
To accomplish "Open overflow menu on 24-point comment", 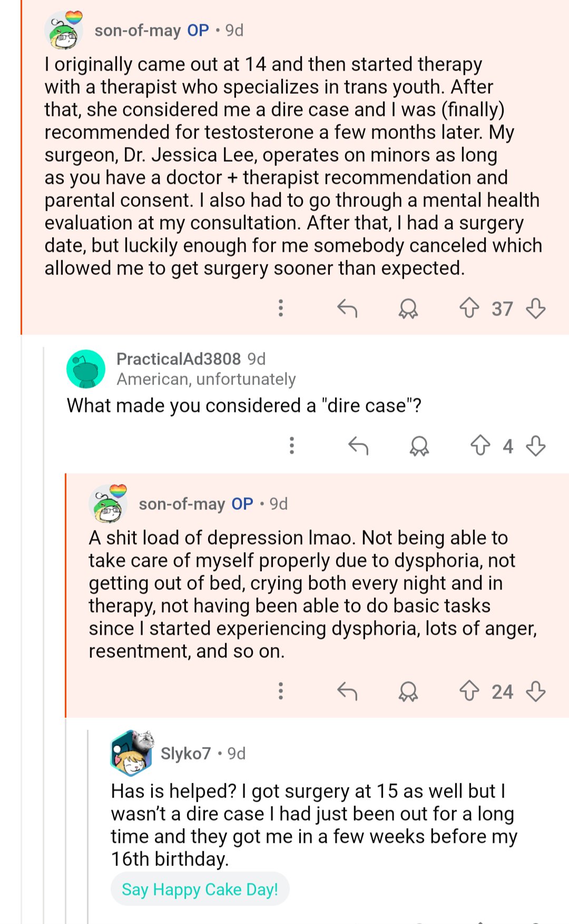I will tap(281, 691).
